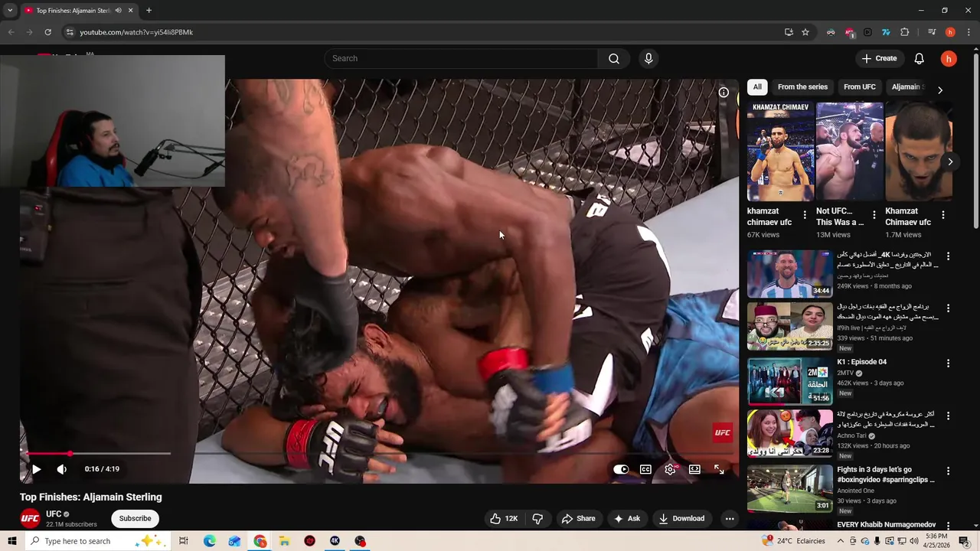
Task: Open File Explorer from taskbar
Action: [x=284, y=541]
